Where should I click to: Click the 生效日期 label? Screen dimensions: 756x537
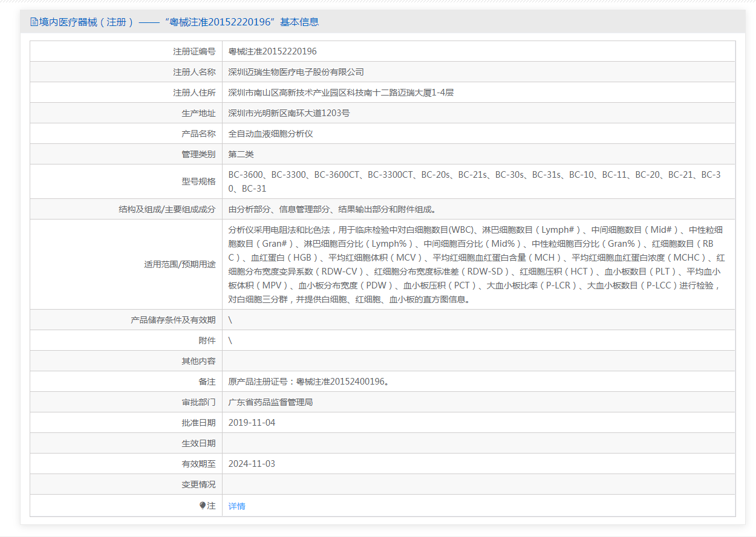(x=198, y=443)
